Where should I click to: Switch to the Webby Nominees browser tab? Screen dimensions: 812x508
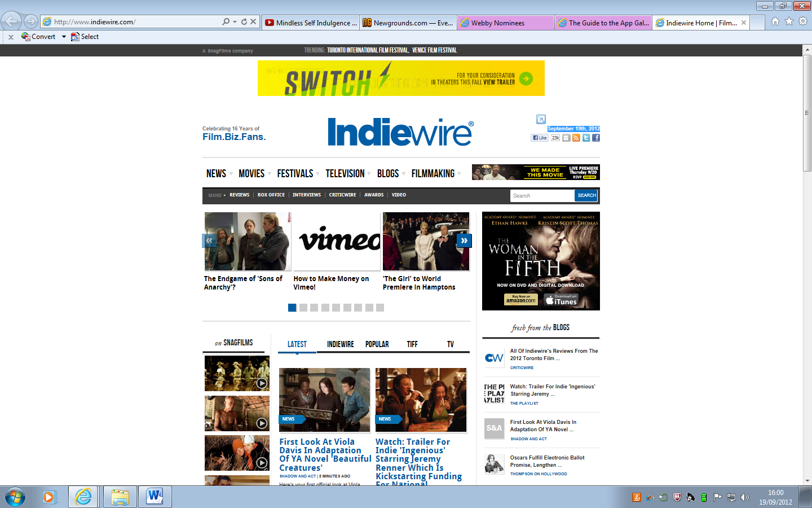click(506, 23)
